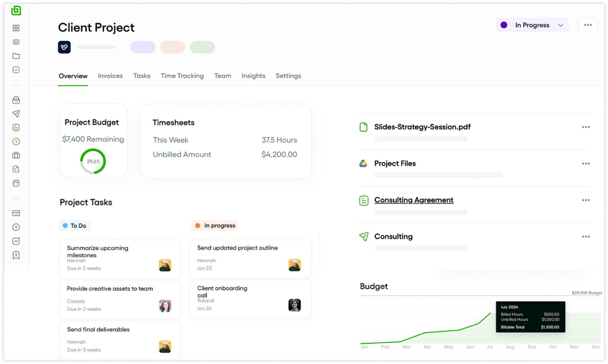Click the peach tag pill under title
This screenshot has height=364, width=608.
tap(173, 47)
